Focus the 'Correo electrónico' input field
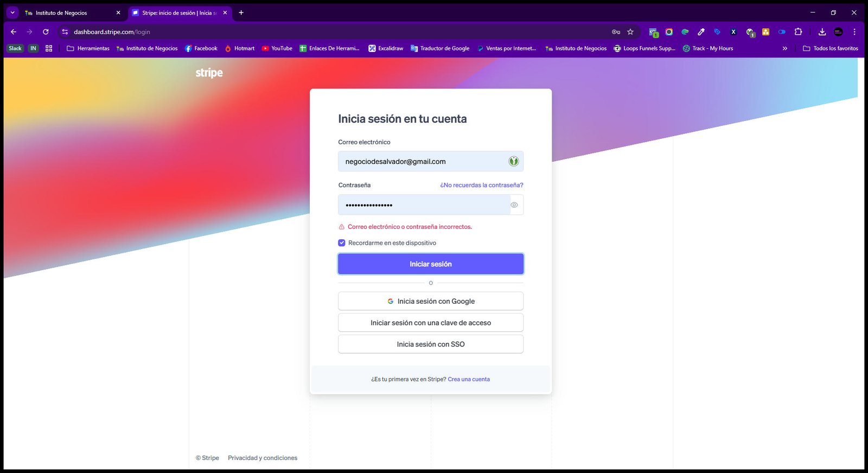 431,161
